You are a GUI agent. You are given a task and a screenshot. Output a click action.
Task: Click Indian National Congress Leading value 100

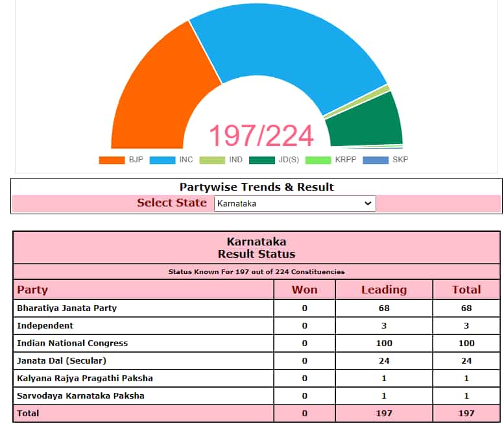click(384, 343)
